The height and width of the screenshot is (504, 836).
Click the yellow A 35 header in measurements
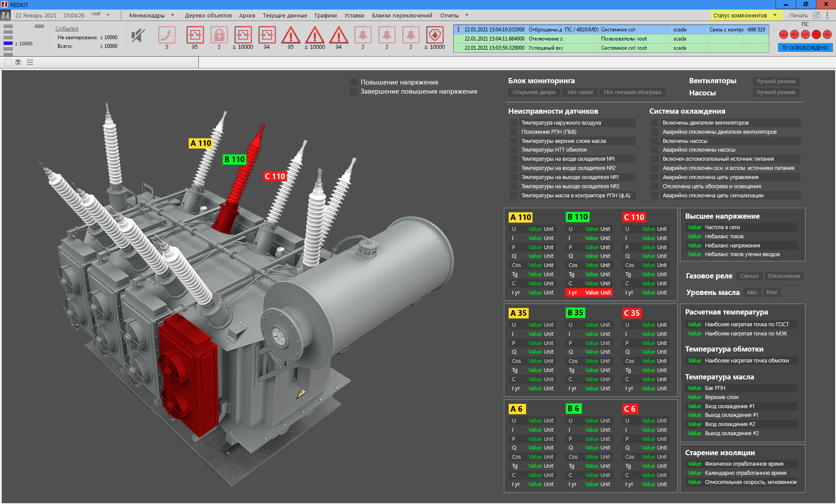pos(519,313)
